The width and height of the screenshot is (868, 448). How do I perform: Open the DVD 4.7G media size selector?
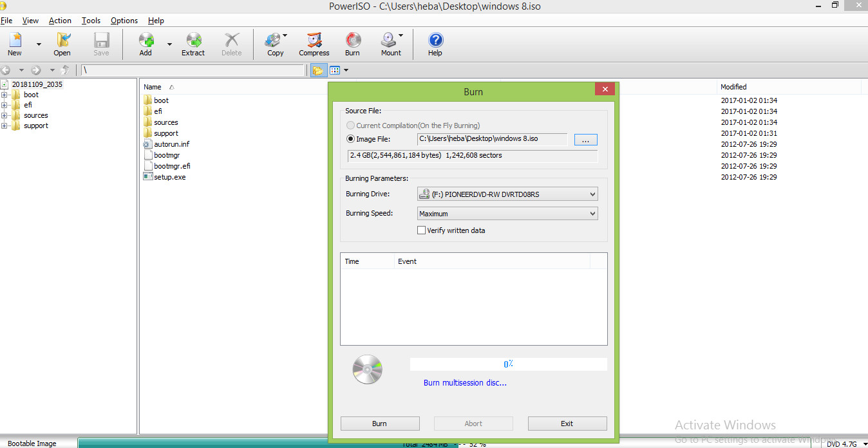(x=845, y=443)
